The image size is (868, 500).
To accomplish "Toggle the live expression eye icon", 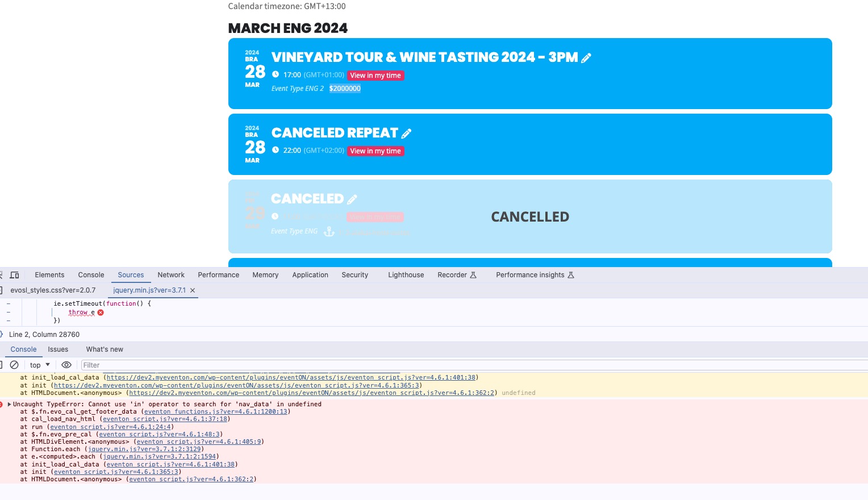I will 66,365.
